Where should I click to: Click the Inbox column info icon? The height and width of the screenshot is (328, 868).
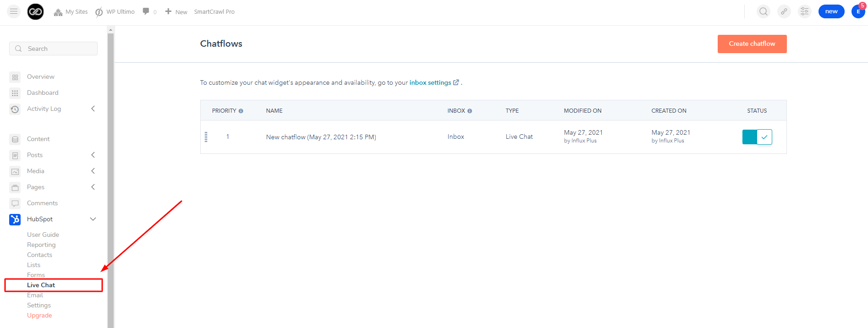(x=470, y=111)
